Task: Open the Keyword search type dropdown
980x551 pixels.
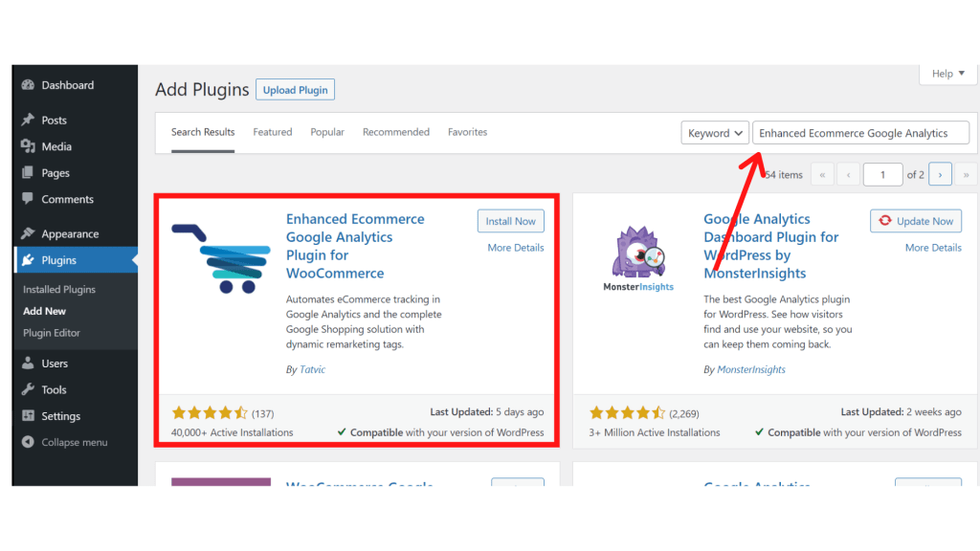Action: (715, 133)
